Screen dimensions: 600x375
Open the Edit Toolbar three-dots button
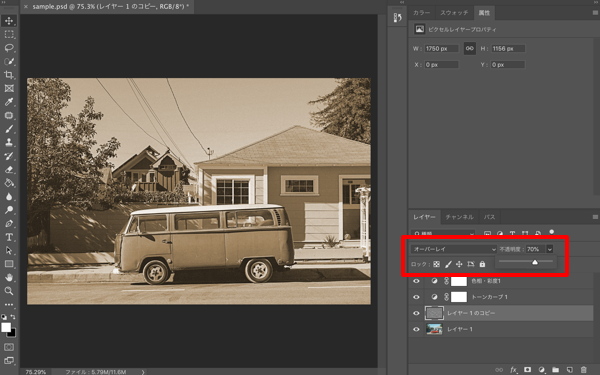pyautogui.click(x=9, y=305)
